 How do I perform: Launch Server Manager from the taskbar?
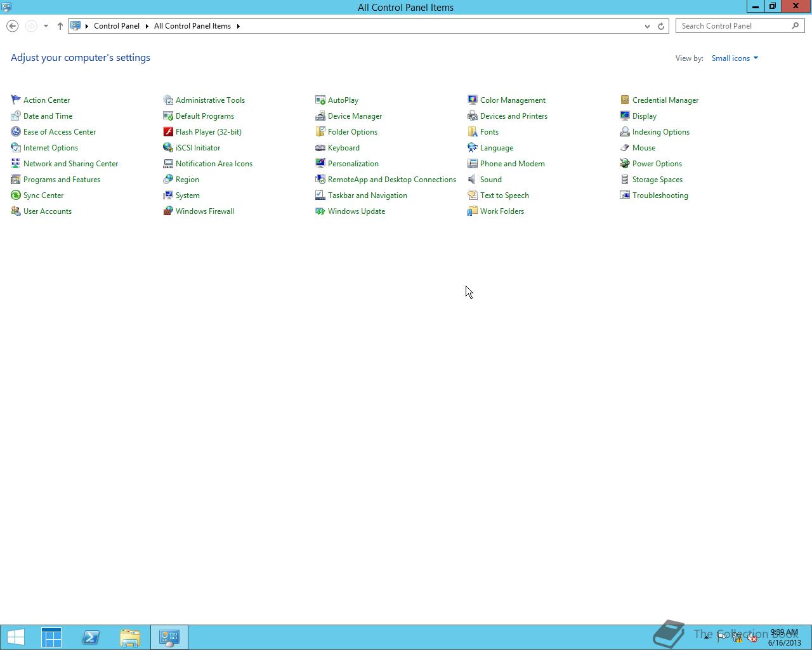point(51,637)
